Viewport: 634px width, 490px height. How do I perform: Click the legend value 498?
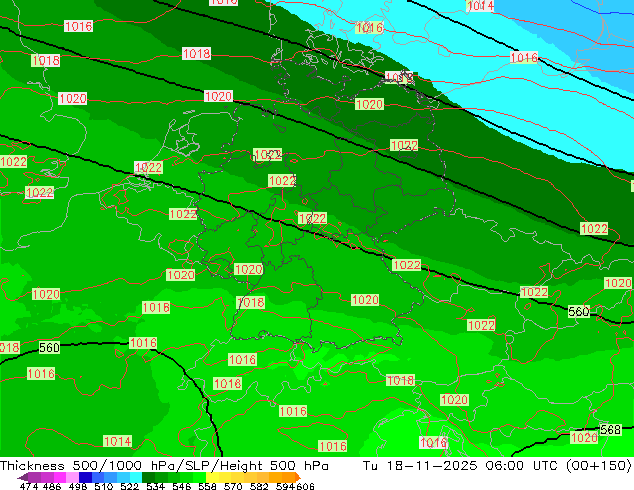point(78,486)
